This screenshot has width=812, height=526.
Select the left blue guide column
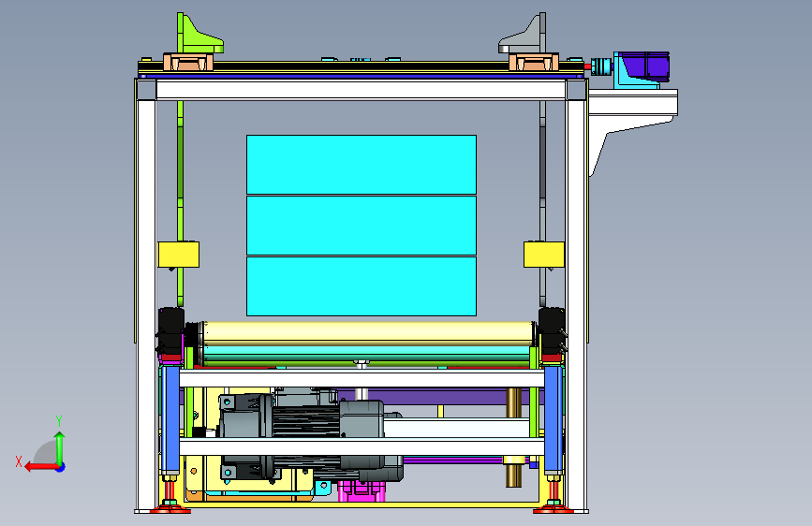tap(170, 419)
